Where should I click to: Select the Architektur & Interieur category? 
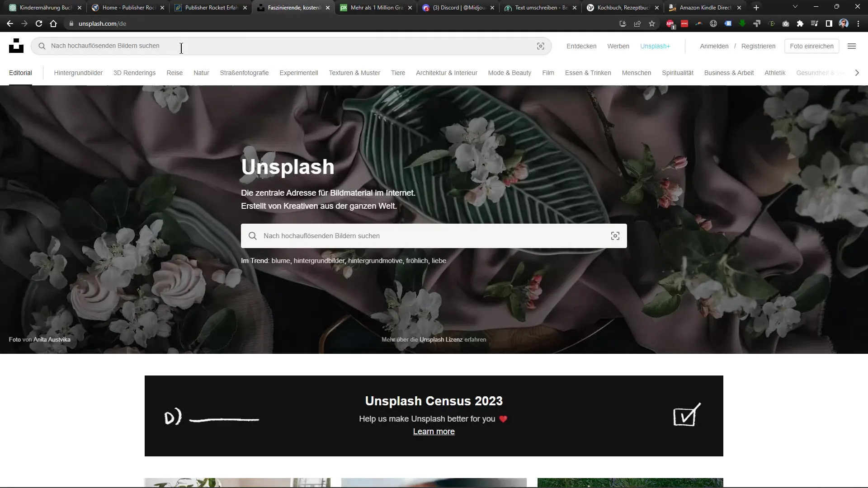pyautogui.click(x=447, y=73)
